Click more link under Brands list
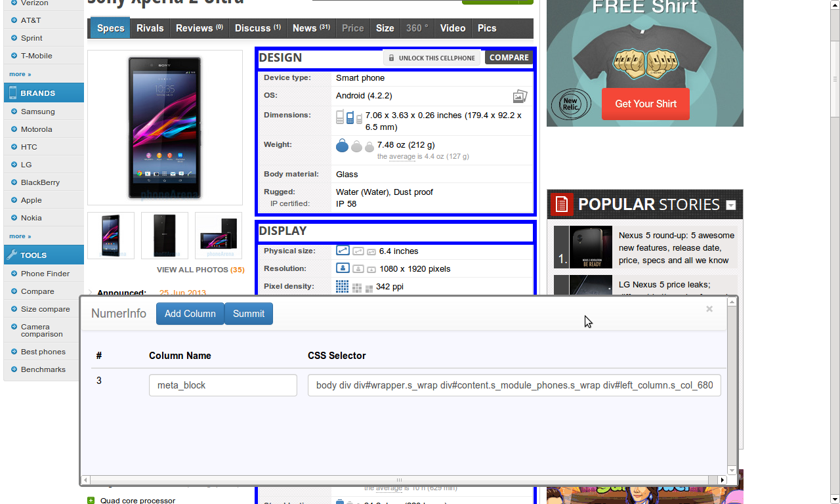 [x=20, y=236]
